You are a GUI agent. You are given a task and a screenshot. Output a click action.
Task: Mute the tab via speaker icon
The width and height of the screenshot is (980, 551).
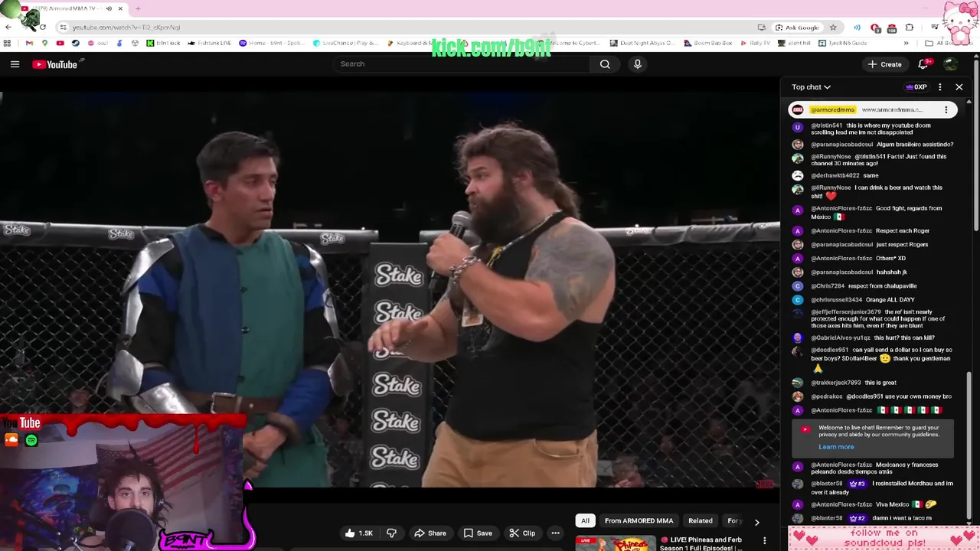[x=108, y=8]
